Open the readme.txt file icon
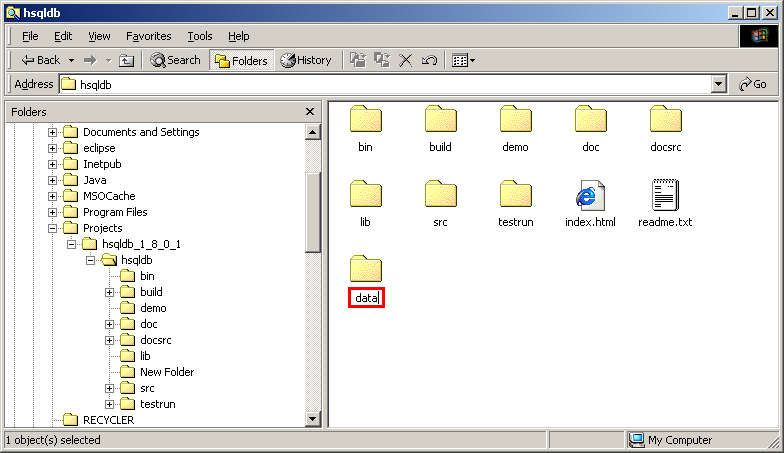The image size is (784, 453). tap(665, 196)
